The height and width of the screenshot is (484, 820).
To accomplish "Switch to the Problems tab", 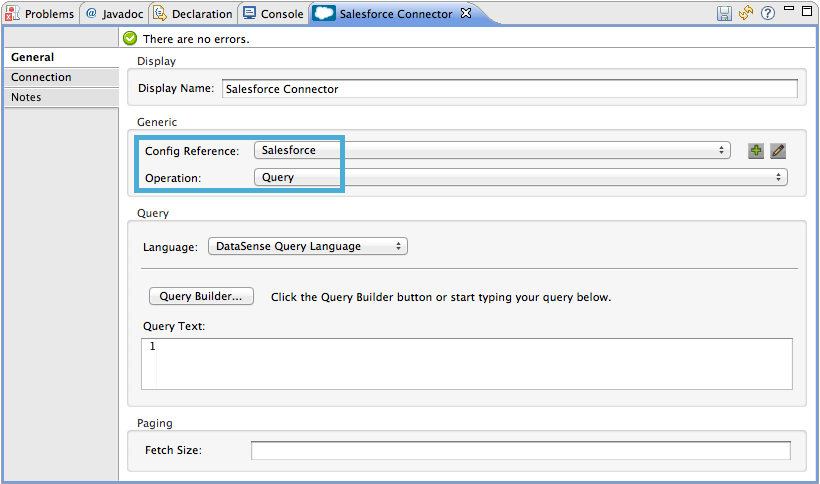I will tap(40, 14).
